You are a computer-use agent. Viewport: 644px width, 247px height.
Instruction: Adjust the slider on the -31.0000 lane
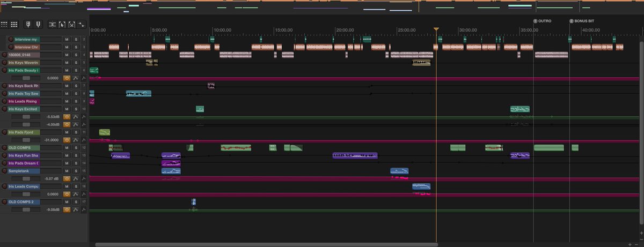[26, 140]
